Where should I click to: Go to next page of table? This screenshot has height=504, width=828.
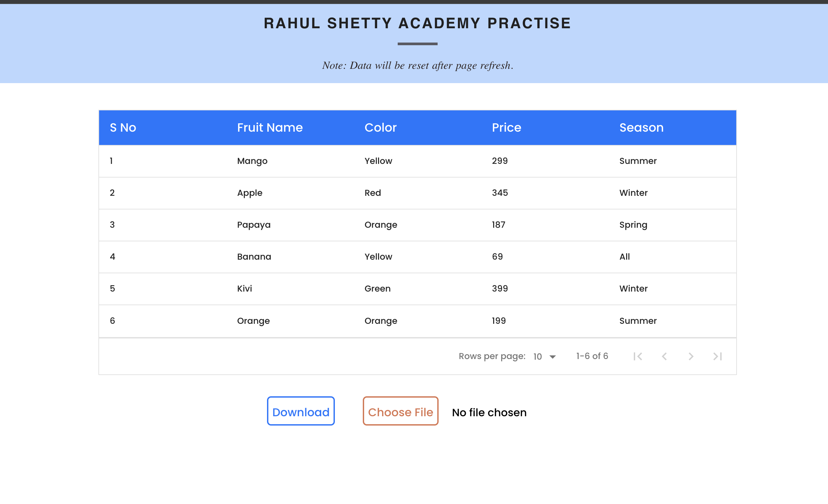point(691,356)
